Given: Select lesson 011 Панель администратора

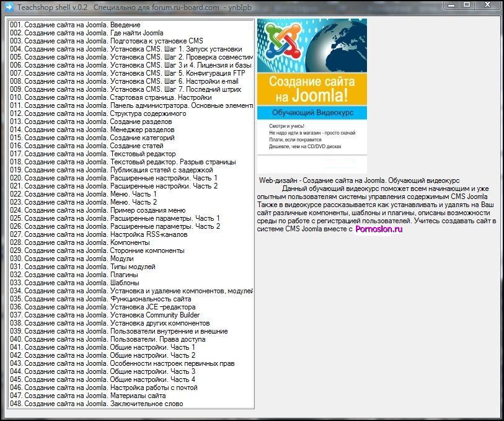Looking at the screenshot, I should [131, 105].
